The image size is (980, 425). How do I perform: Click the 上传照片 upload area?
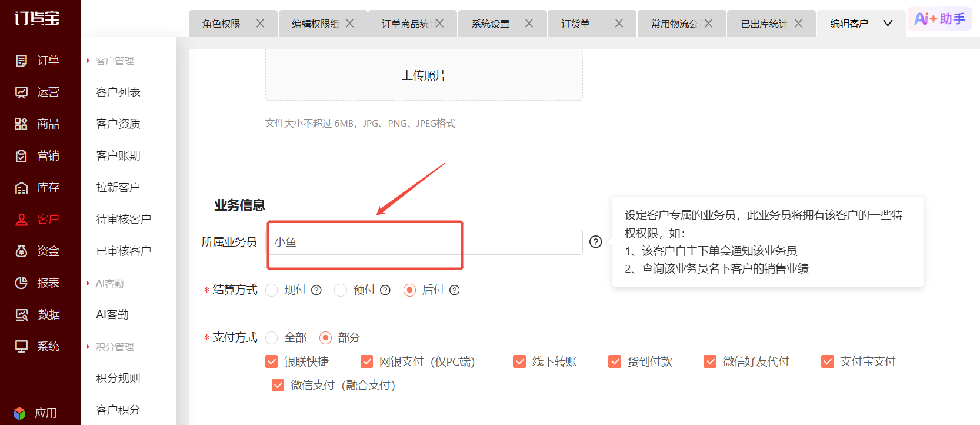coord(424,75)
